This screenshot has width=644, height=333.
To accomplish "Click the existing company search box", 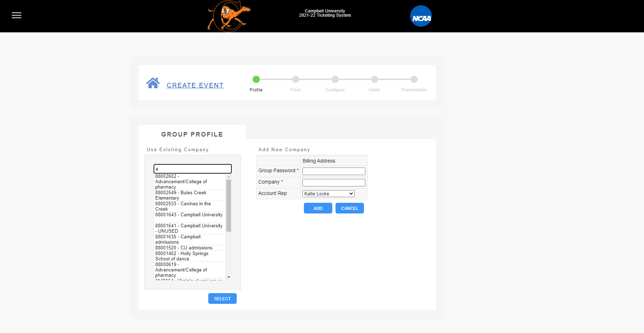I will pyautogui.click(x=192, y=169).
